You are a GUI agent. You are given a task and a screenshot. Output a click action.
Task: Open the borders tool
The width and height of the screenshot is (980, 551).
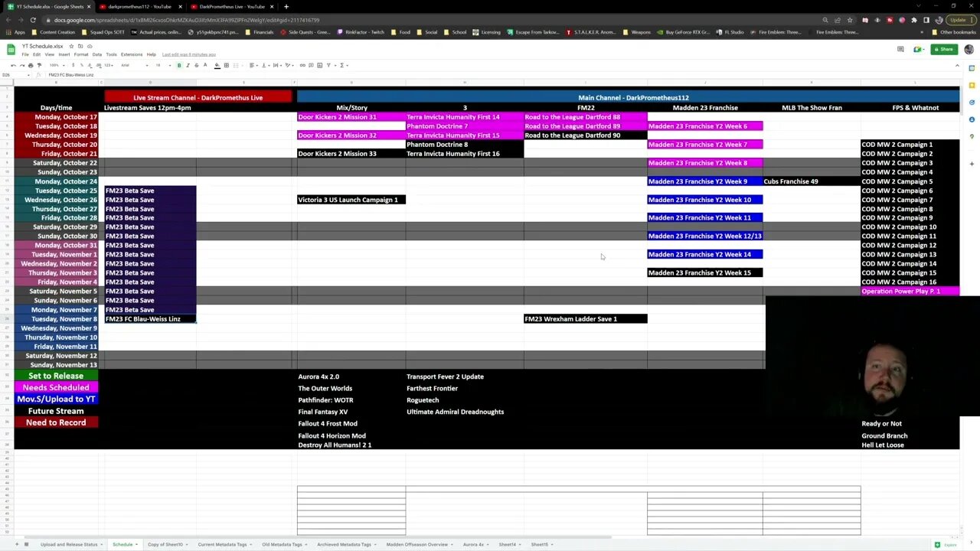(226, 65)
